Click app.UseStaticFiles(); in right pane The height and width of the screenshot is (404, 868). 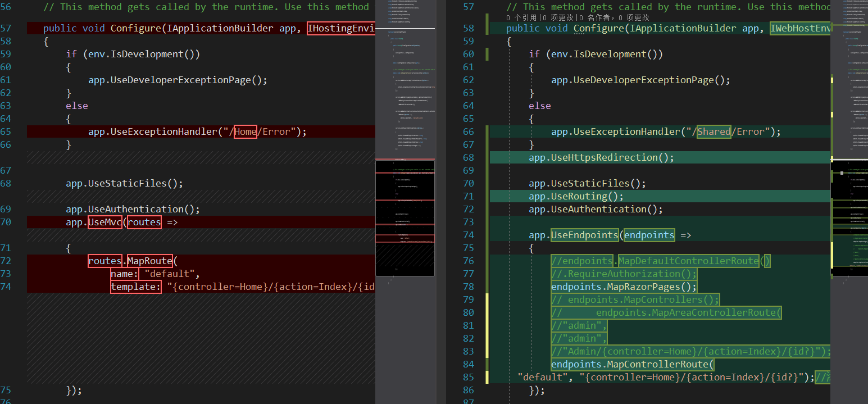click(588, 183)
